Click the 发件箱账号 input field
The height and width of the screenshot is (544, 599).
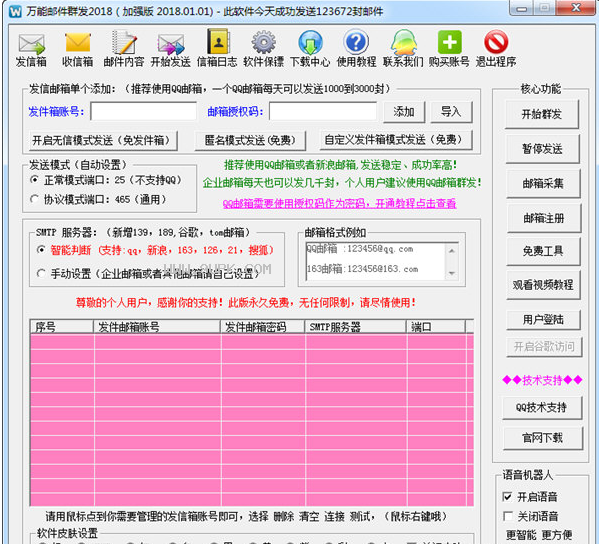(144, 112)
